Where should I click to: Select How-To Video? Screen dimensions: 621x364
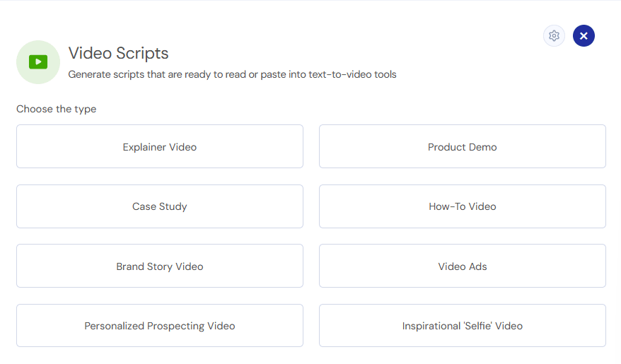coord(462,206)
